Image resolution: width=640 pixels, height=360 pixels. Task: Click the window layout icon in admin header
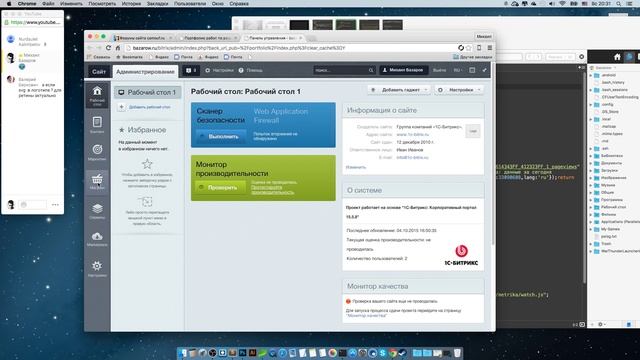pos(472,70)
